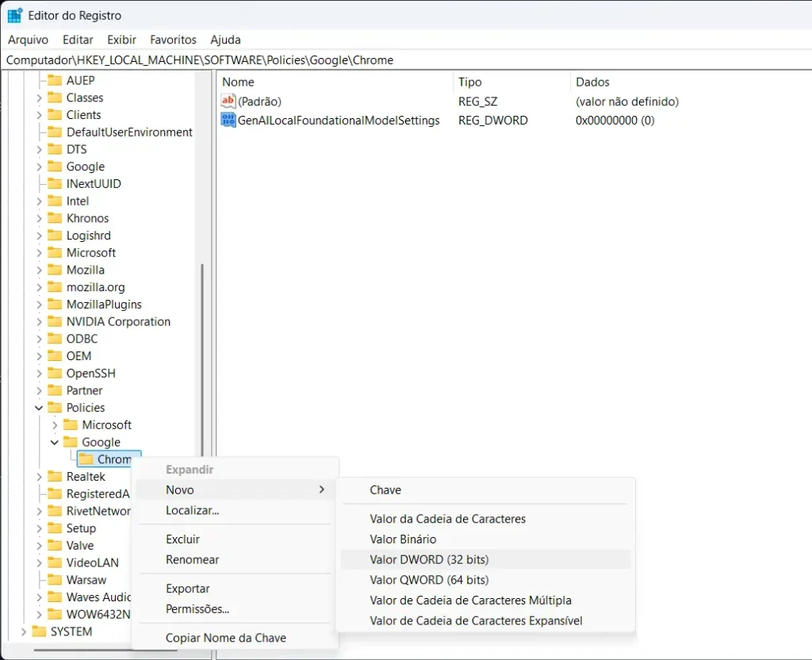The height and width of the screenshot is (660, 812).
Task: Expand the VideoLAN key
Action: 39,562
